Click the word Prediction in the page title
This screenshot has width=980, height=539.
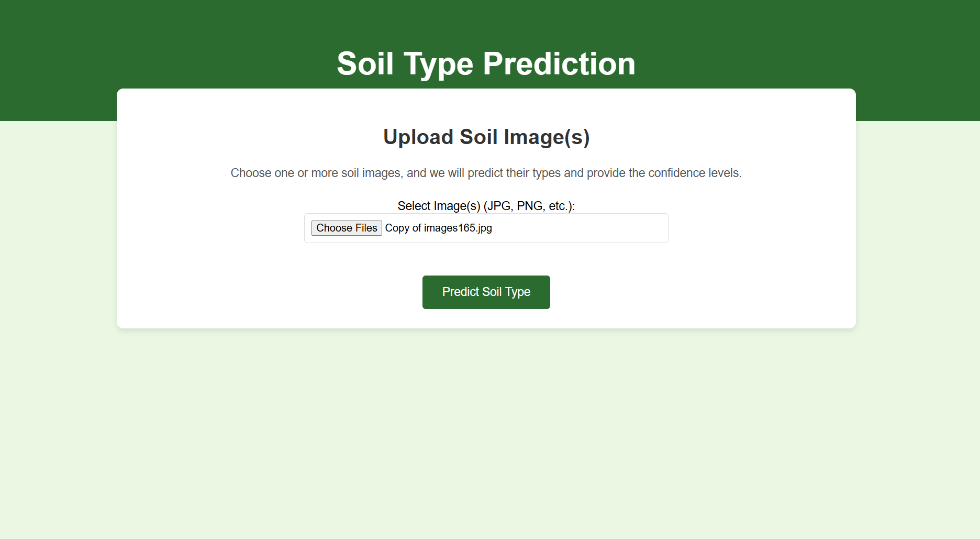559,64
